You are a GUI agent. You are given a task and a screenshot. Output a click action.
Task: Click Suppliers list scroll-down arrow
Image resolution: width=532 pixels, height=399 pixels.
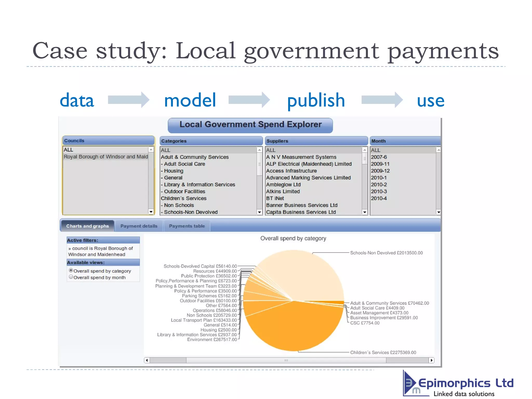[x=365, y=212]
